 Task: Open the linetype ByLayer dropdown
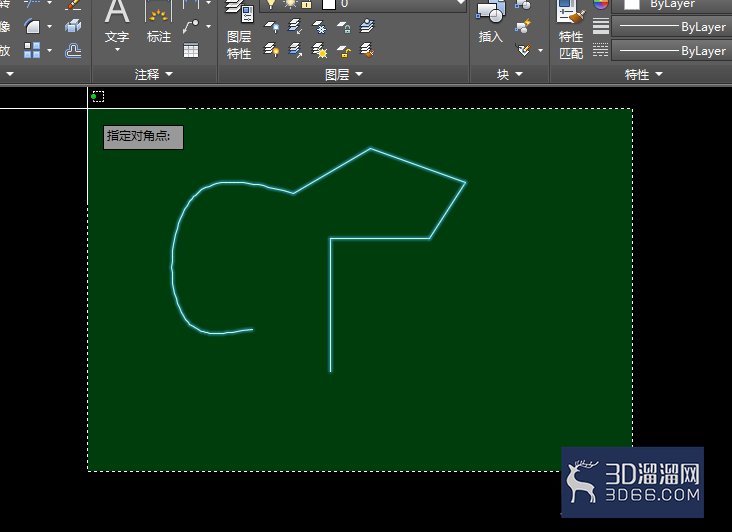click(x=672, y=50)
